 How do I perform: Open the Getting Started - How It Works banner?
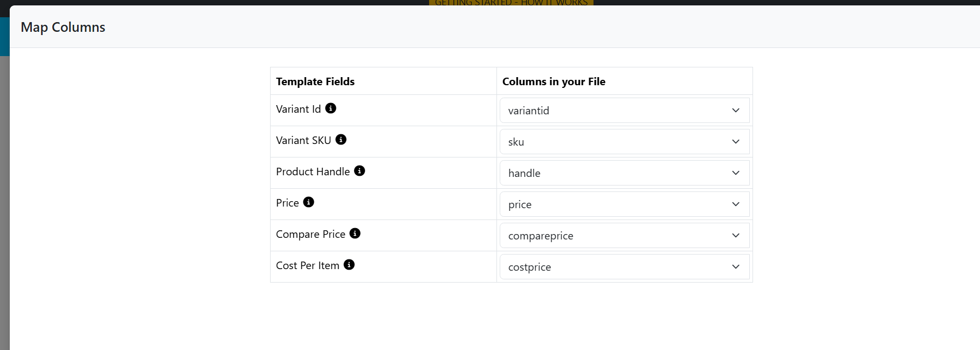[x=511, y=3]
